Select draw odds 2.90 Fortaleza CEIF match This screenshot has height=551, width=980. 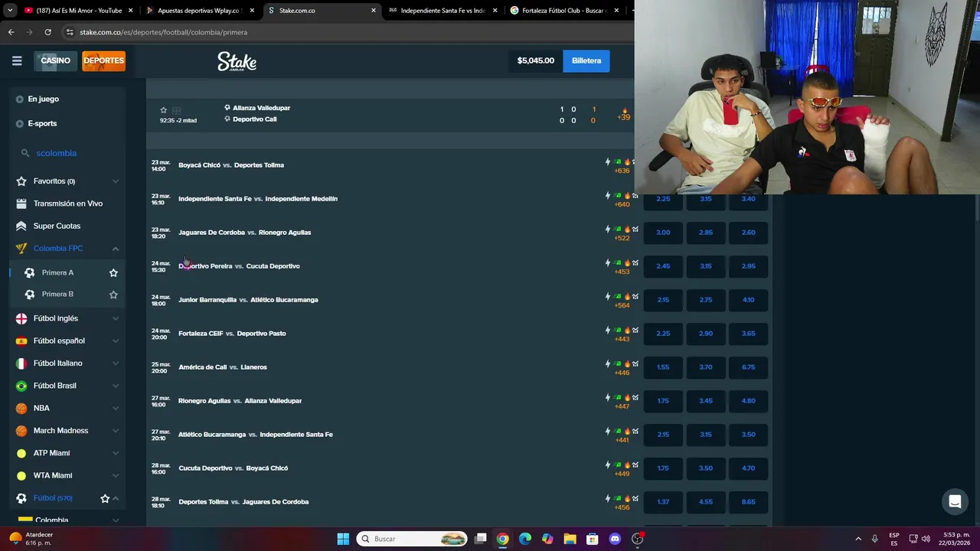coord(705,333)
